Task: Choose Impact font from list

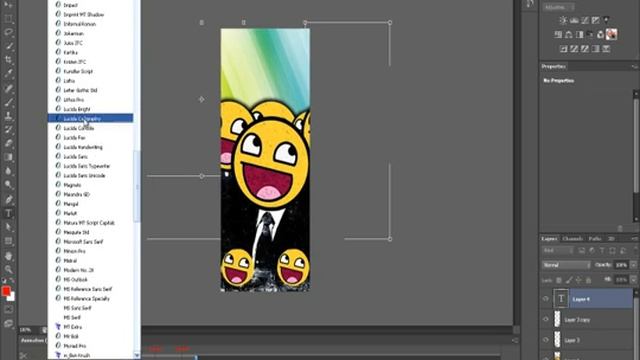Action: pos(90,5)
